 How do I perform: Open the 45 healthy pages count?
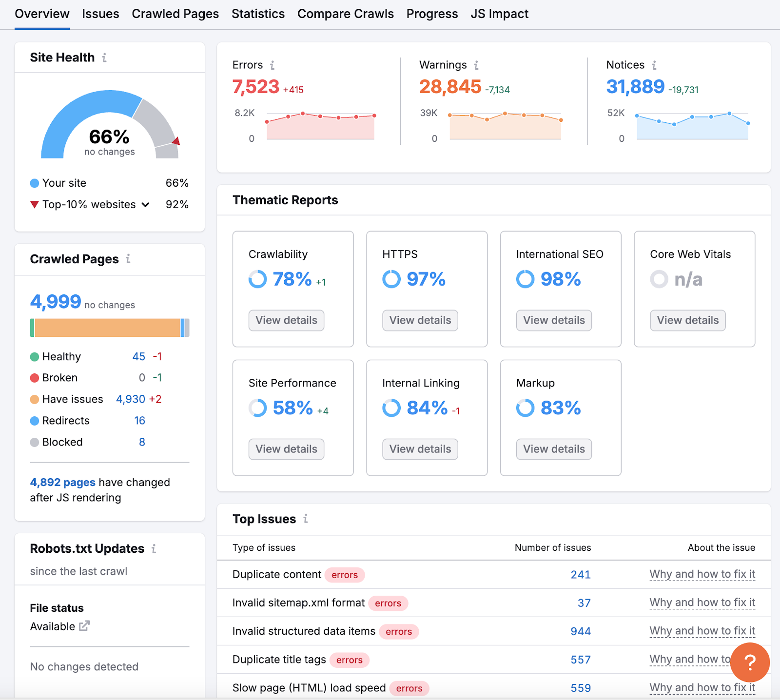[139, 356]
